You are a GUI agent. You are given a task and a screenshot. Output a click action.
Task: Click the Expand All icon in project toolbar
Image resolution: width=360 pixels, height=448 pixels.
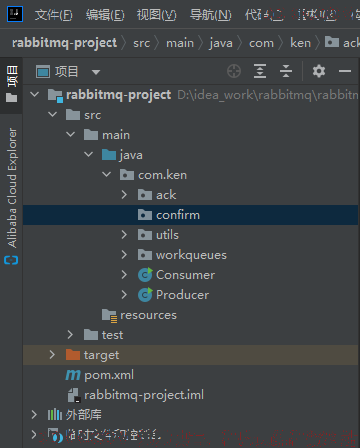260,71
